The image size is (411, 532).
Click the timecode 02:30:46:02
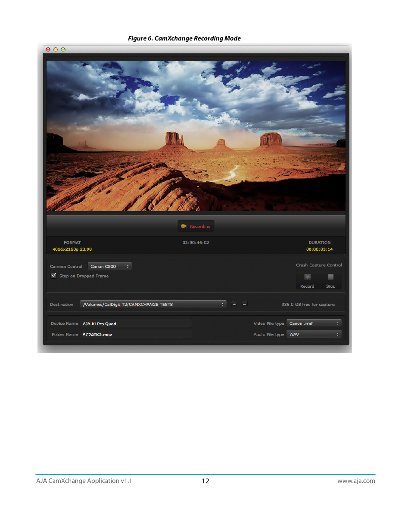tap(196, 243)
